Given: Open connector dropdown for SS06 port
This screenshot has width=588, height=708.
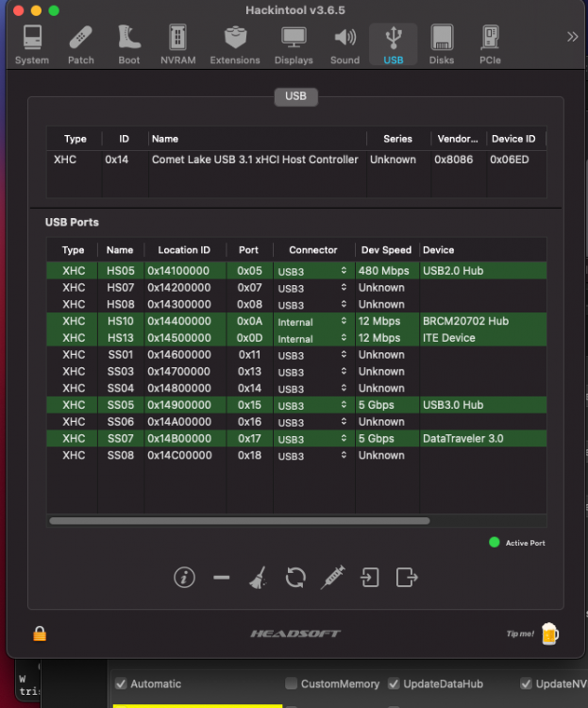Looking at the screenshot, I should coord(312,422).
